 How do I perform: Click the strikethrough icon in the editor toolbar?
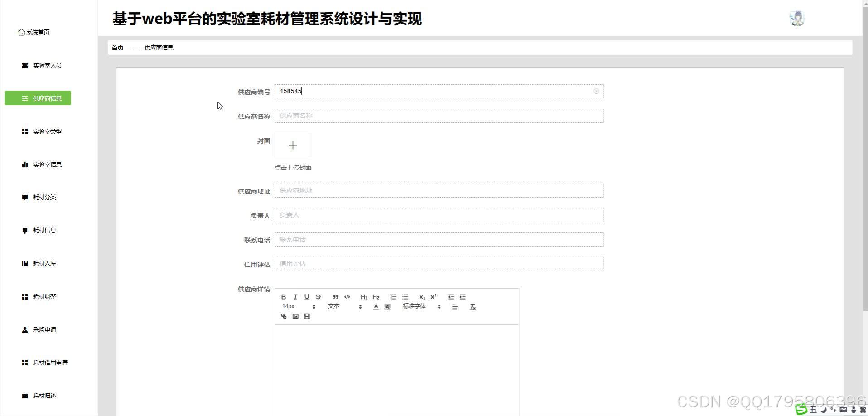pos(318,297)
